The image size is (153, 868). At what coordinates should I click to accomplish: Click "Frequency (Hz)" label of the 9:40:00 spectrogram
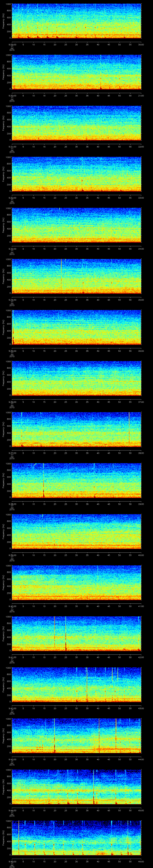pyautogui.click(x=3, y=582)
